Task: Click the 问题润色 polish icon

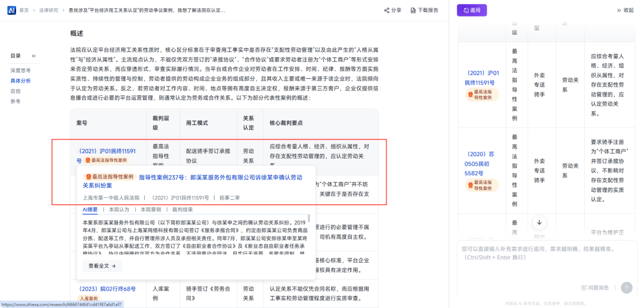Action: [584, 288]
